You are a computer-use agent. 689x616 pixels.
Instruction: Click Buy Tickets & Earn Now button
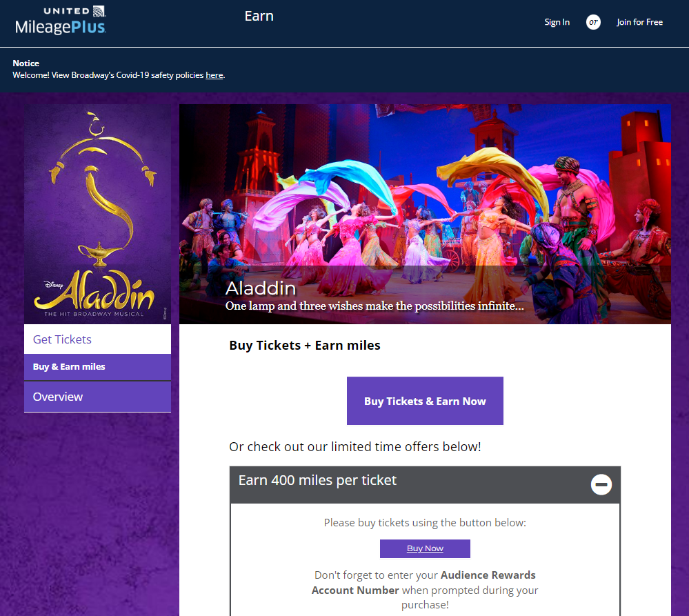[x=425, y=401]
